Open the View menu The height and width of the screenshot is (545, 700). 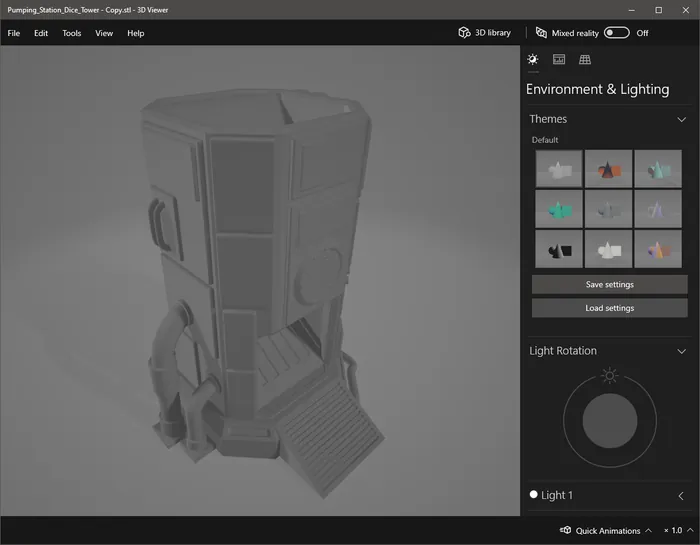click(x=104, y=33)
